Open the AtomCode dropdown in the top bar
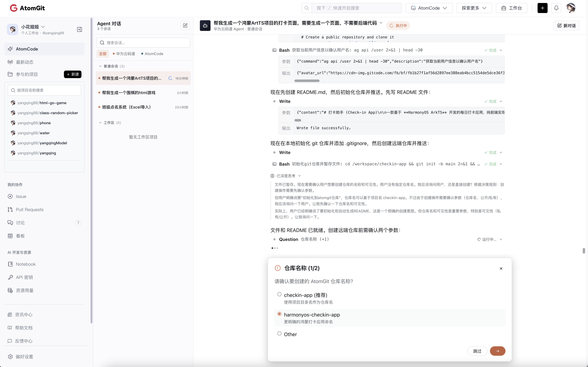The width and height of the screenshot is (588, 367). pyautogui.click(x=429, y=8)
